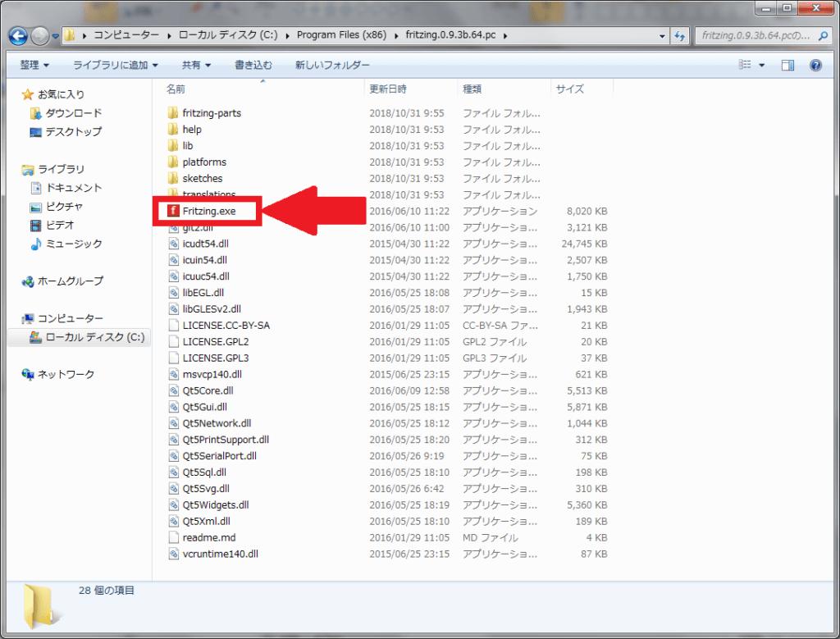Open the 整理 menu
Image resolution: width=840 pixels, height=639 pixels.
34,65
